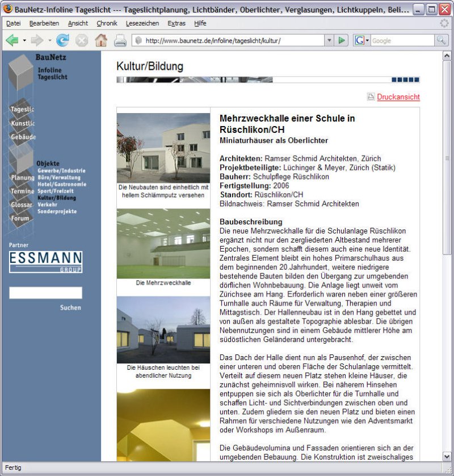Click the stop loading icon
This screenshot has width=454, height=476.
(82, 40)
